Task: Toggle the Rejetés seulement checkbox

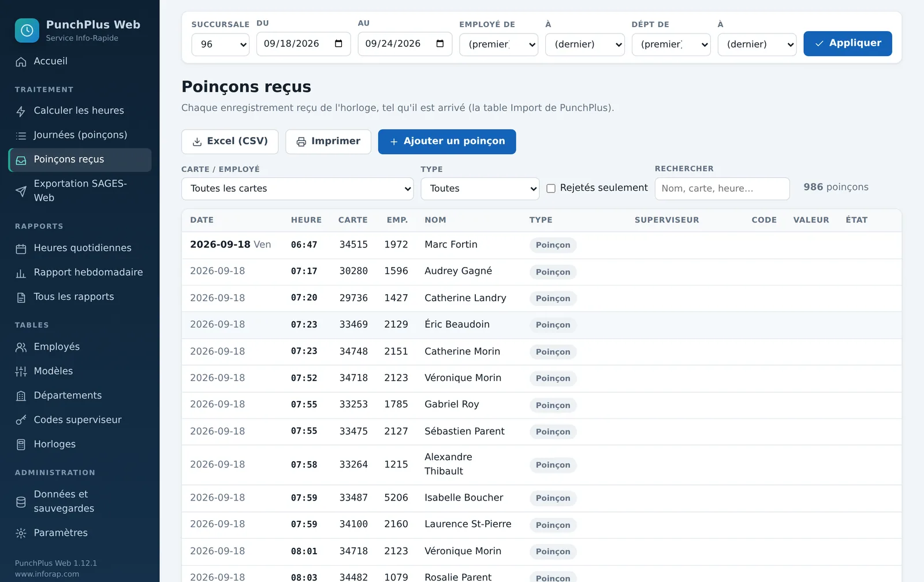Action: click(551, 188)
